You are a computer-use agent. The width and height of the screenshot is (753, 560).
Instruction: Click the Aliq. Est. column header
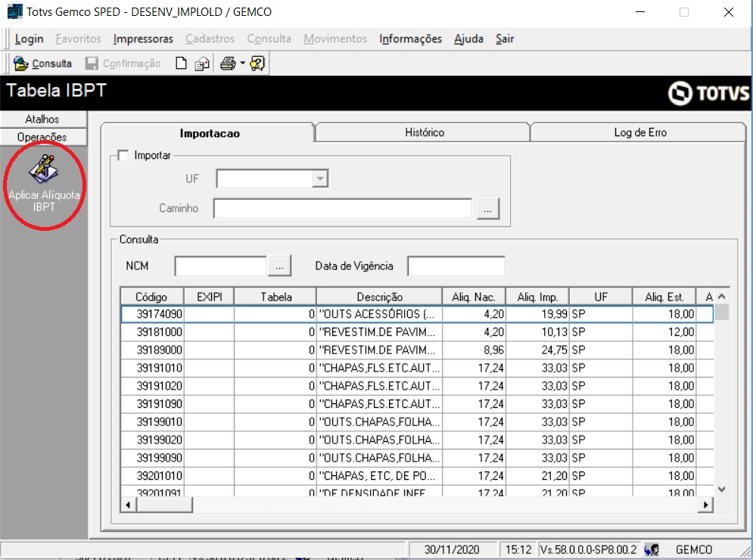(664, 297)
